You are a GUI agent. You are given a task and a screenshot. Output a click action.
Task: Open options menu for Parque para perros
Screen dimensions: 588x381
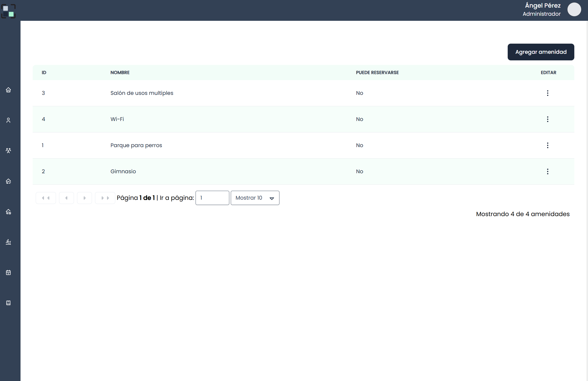tap(547, 145)
